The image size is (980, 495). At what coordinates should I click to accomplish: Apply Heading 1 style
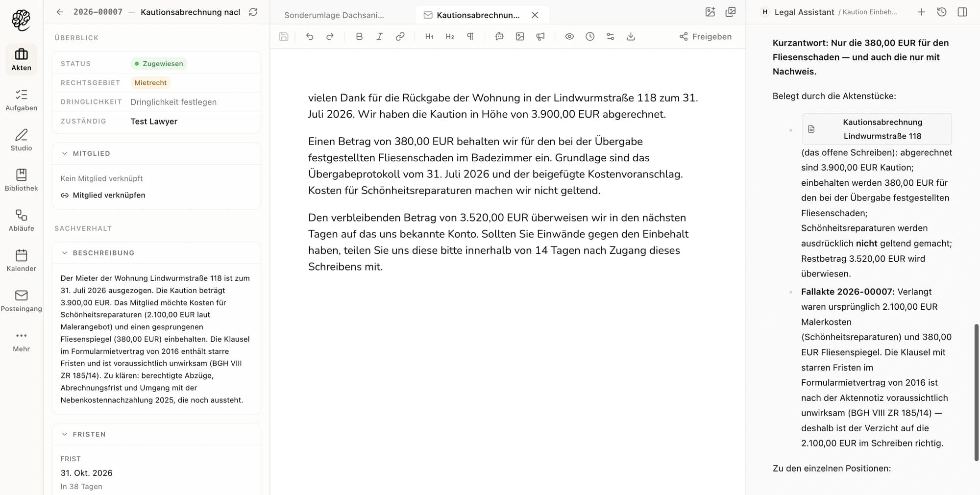click(x=429, y=36)
